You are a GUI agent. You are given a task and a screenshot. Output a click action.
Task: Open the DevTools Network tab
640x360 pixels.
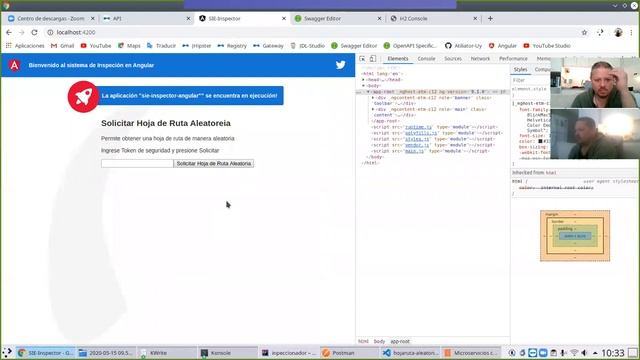480,59
